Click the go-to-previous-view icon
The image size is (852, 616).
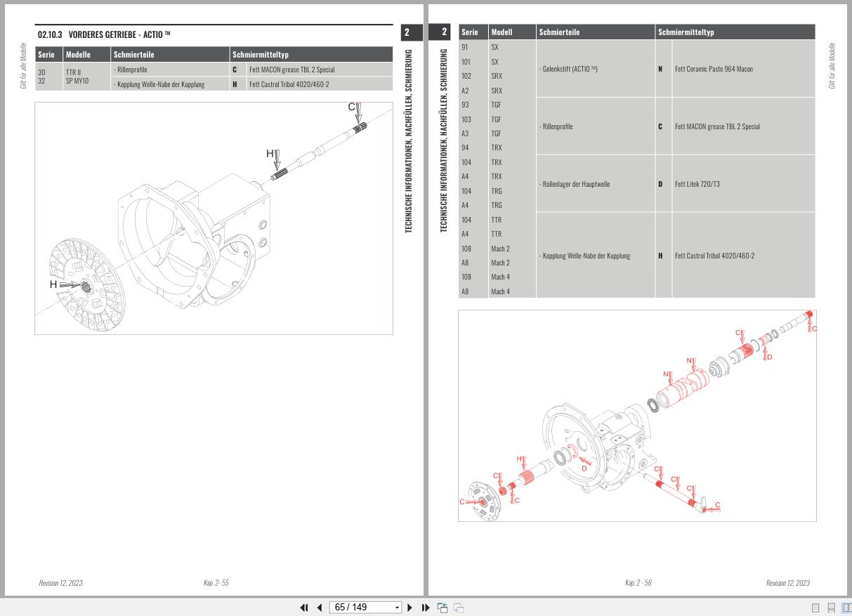(x=443, y=608)
